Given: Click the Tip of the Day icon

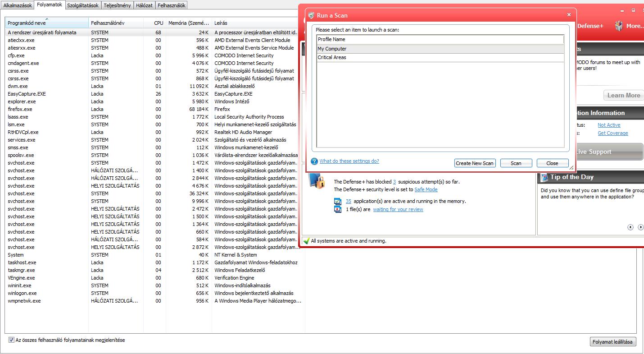Looking at the screenshot, I should [544, 177].
